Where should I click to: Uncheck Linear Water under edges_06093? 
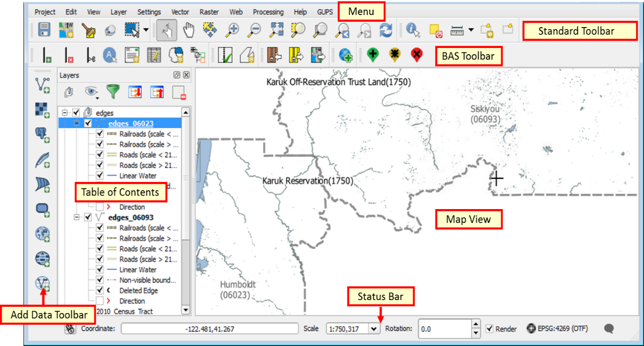click(x=100, y=269)
